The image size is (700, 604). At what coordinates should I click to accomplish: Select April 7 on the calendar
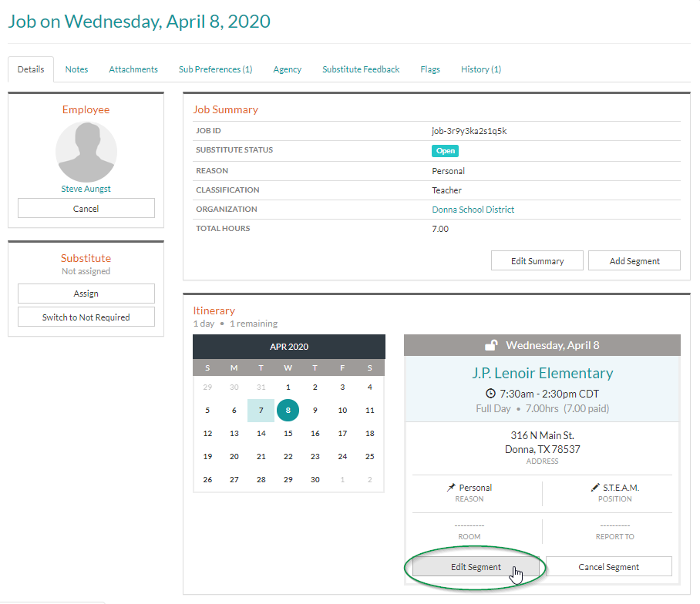coord(261,410)
